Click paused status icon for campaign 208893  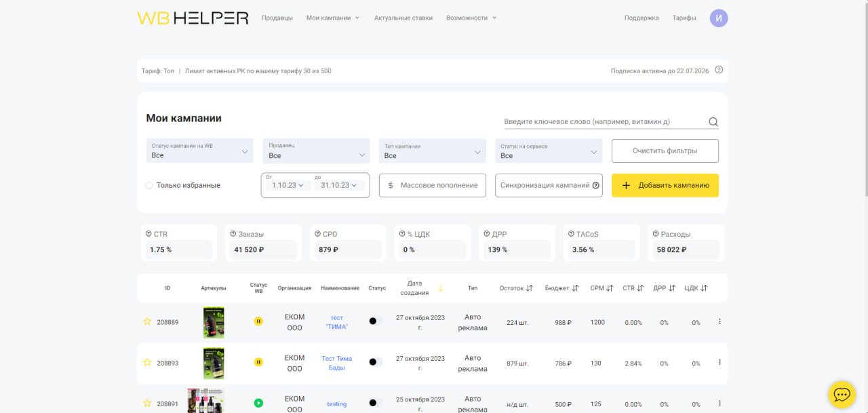coord(258,362)
